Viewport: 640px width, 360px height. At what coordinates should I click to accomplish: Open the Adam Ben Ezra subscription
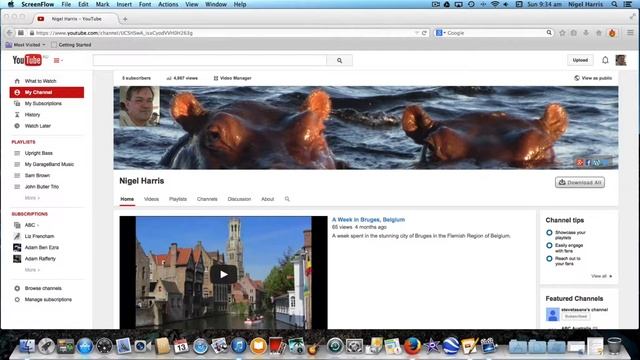click(x=42, y=247)
